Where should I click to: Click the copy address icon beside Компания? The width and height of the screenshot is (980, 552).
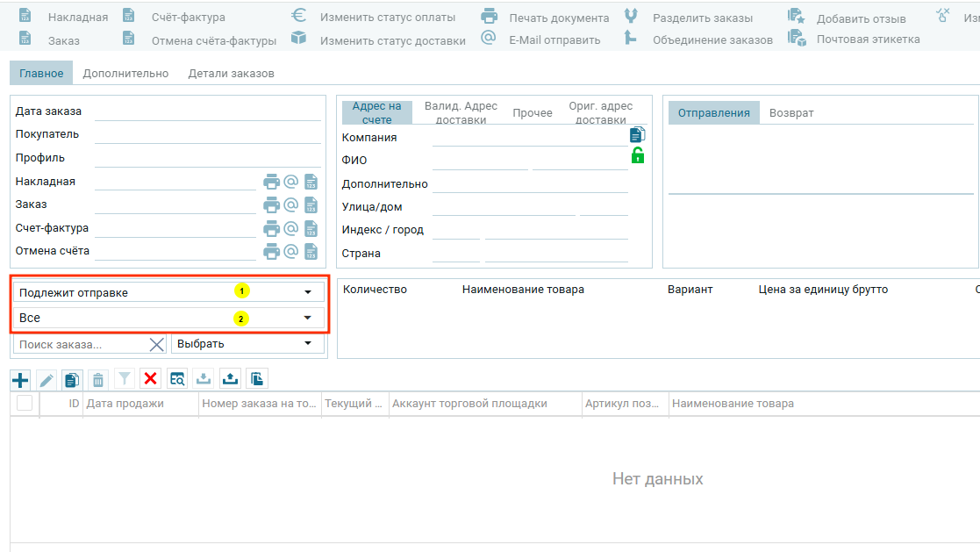(x=637, y=134)
